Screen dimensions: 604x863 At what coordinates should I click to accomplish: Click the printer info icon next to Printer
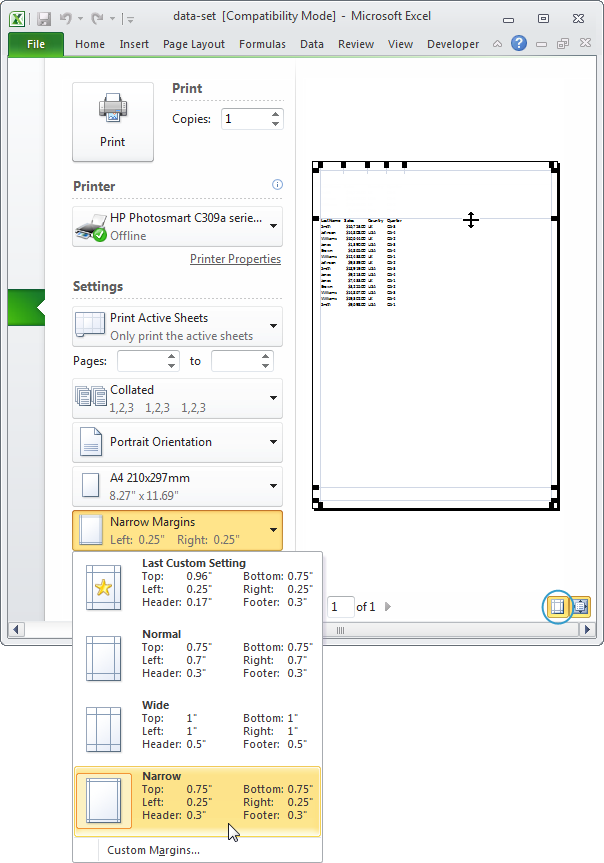(277, 185)
